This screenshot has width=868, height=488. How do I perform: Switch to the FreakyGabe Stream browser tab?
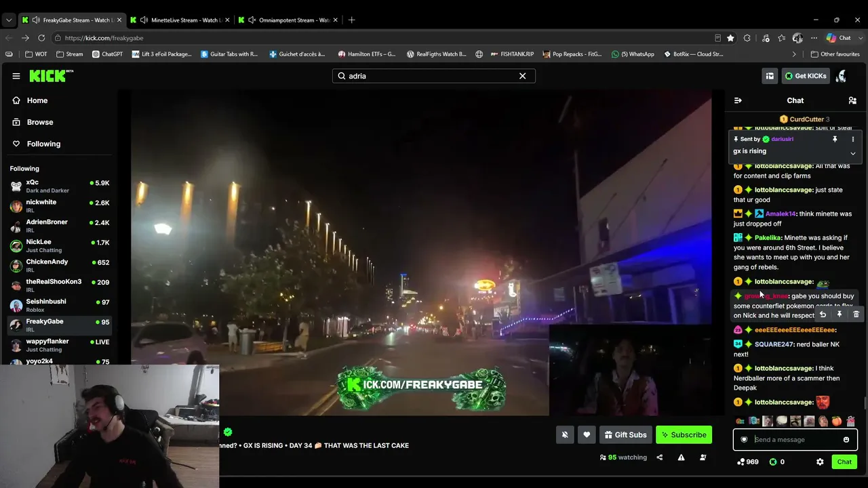click(71, 20)
